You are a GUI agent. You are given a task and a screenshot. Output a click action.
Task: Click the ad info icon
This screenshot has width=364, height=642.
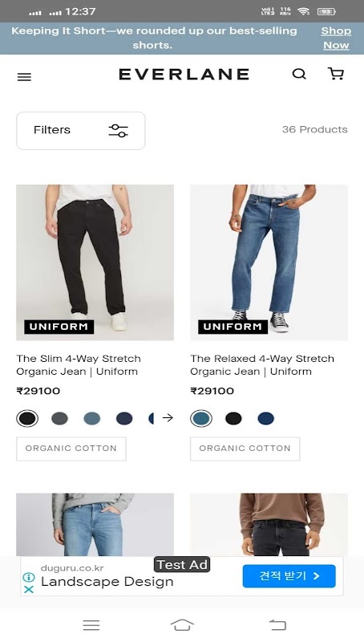click(x=29, y=577)
